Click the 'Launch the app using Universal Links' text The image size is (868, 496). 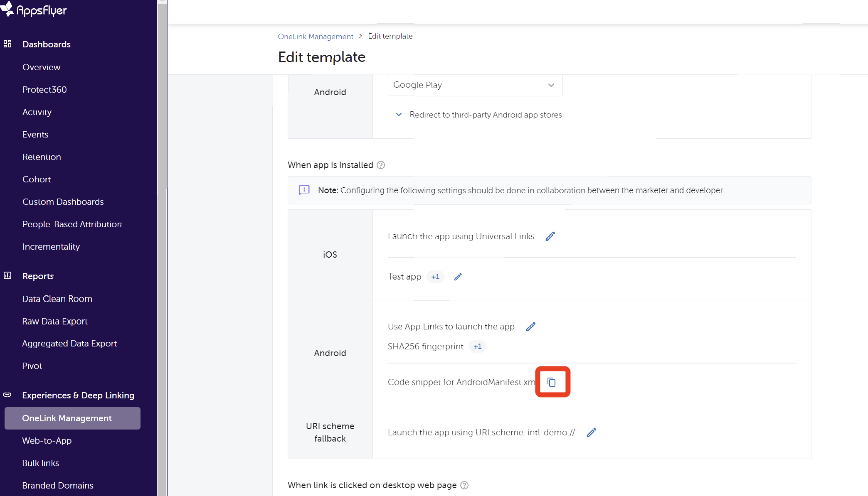point(461,236)
